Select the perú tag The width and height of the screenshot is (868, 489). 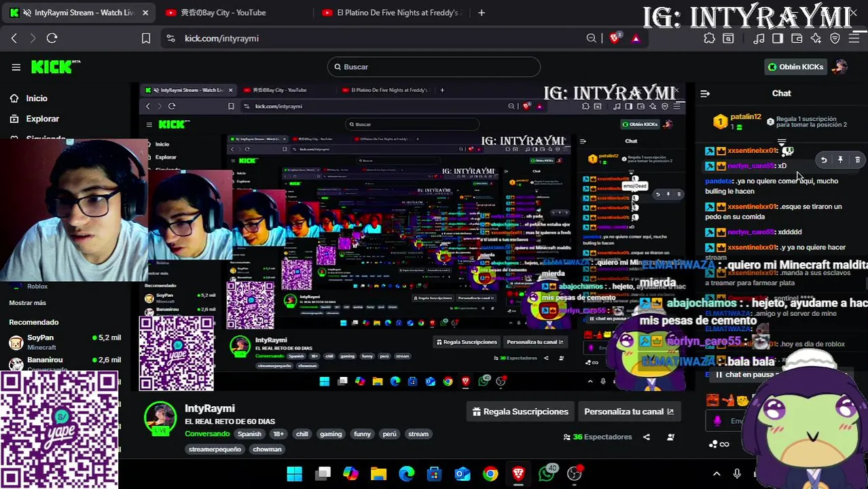pyautogui.click(x=389, y=434)
